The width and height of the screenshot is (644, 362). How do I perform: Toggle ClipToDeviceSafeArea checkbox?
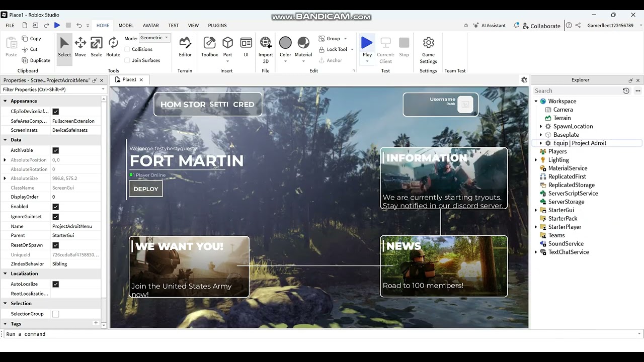click(x=56, y=112)
